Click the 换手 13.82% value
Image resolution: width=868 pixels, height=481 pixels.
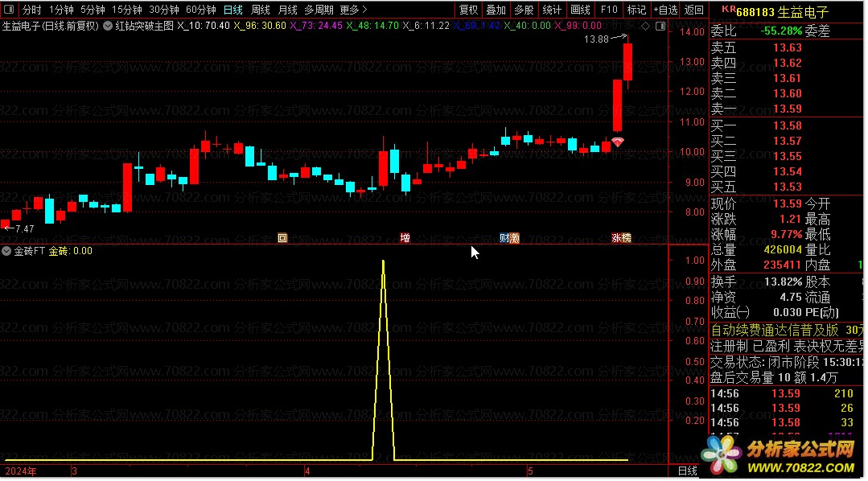pos(784,282)
